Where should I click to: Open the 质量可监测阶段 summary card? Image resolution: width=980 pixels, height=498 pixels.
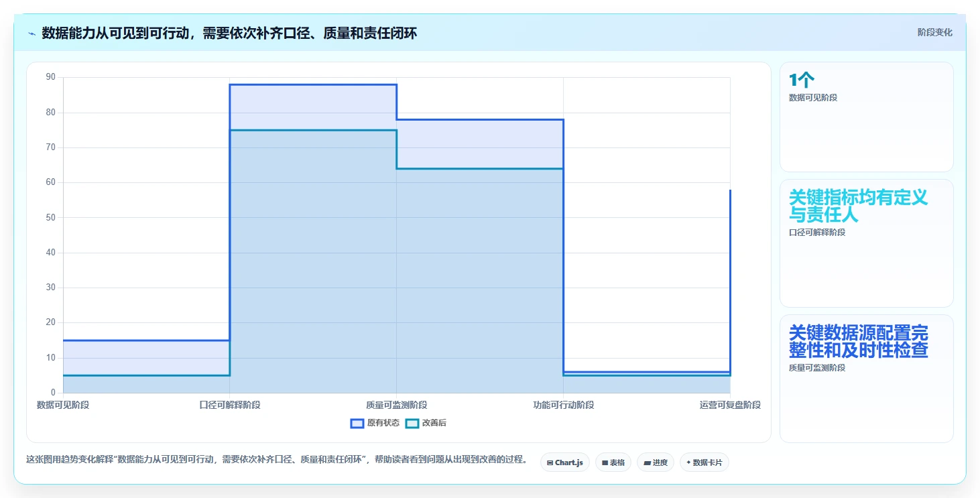point(866,379)
